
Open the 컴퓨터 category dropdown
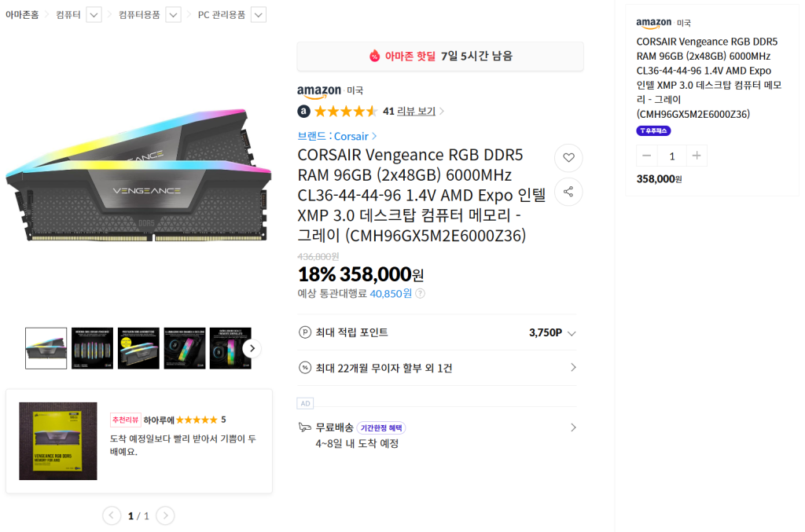point(94,15)
